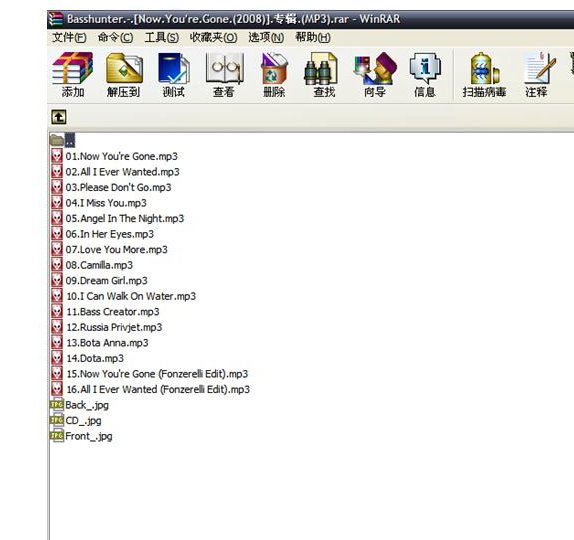Select 16.All I Ever Wanted (Fonzerelli Edit).mp3

[x=151, y=390]
